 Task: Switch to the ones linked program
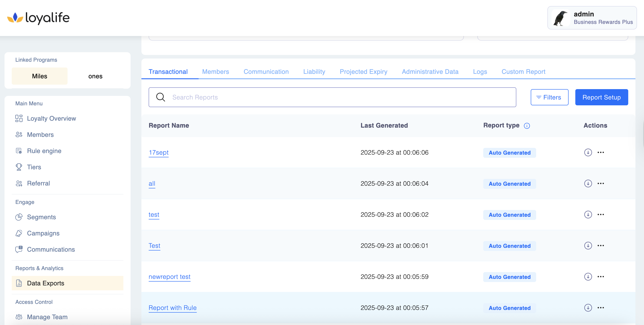tap(95, 76)
